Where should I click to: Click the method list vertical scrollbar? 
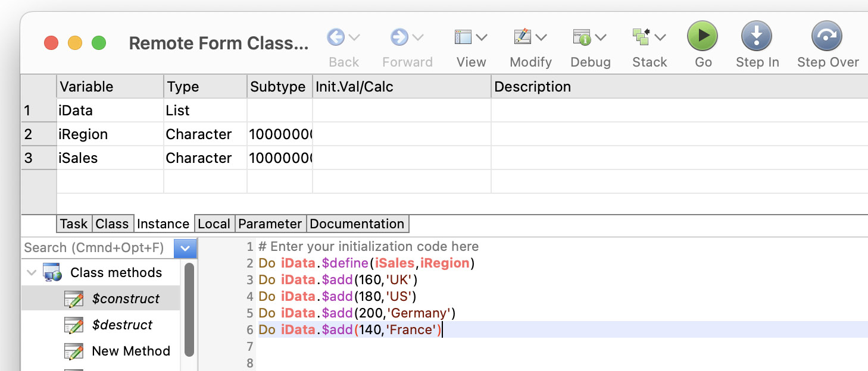(x=189, y=309)
